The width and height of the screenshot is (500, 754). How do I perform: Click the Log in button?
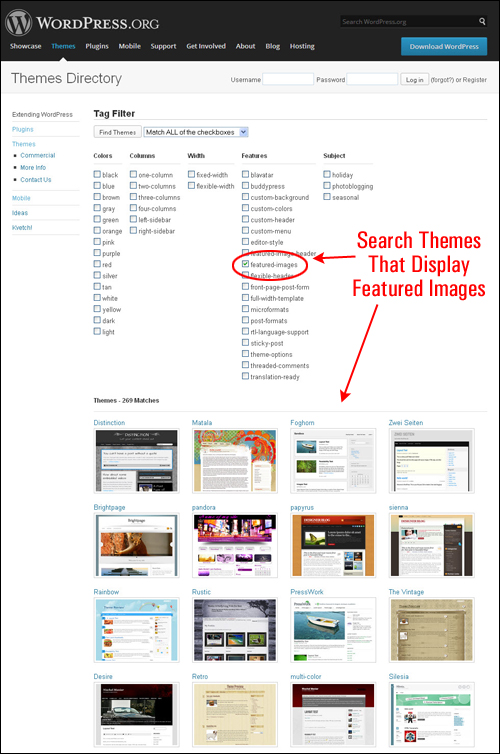point(414,79)
